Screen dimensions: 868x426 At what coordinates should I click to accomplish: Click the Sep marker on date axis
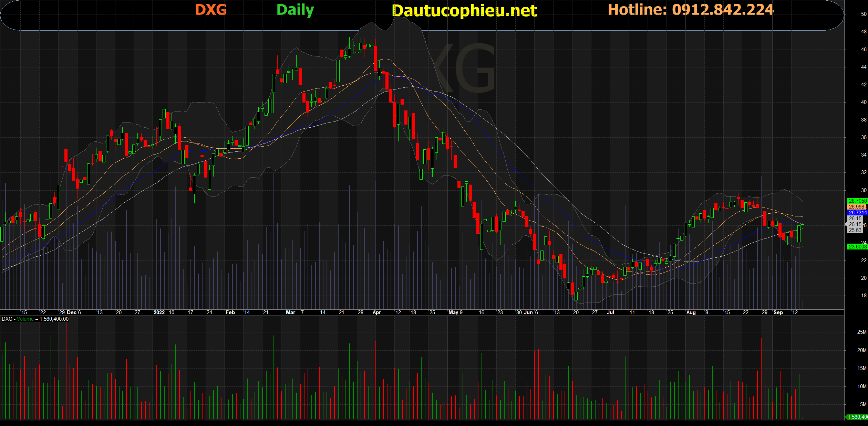click(x=778, y=312)
